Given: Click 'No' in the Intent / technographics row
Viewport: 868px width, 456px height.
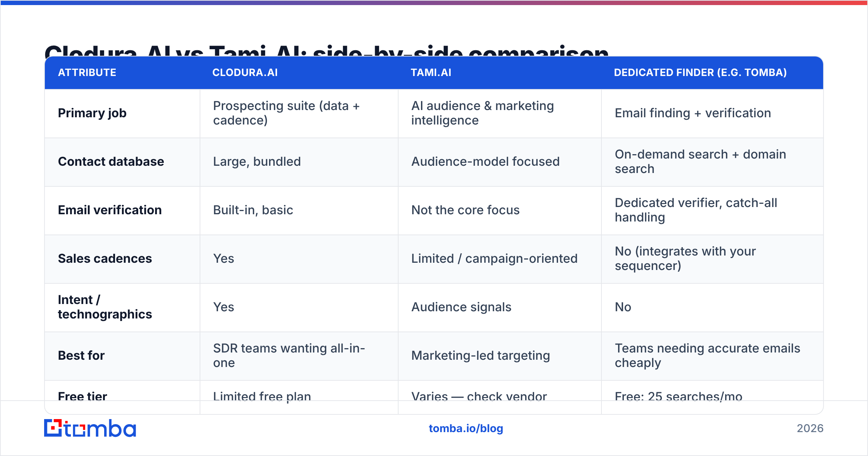Looking at the screenshot, I should pyautogui.click(x=623, y=307).
